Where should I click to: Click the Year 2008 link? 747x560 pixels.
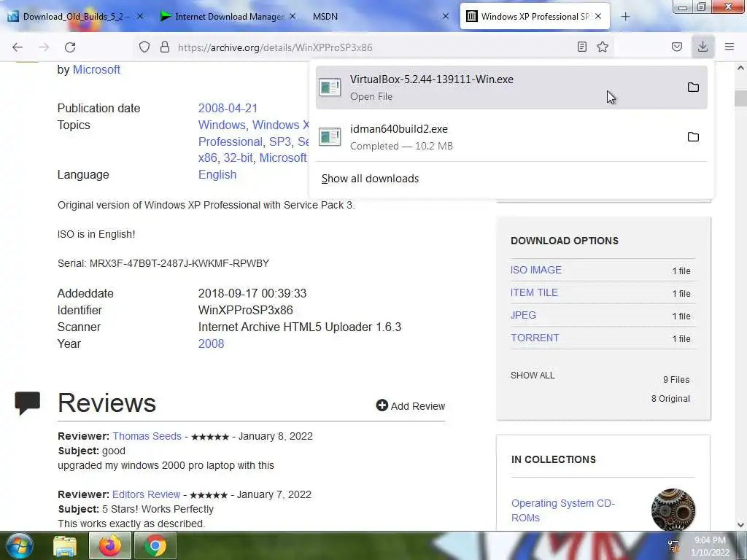click(x=211, y=344)
